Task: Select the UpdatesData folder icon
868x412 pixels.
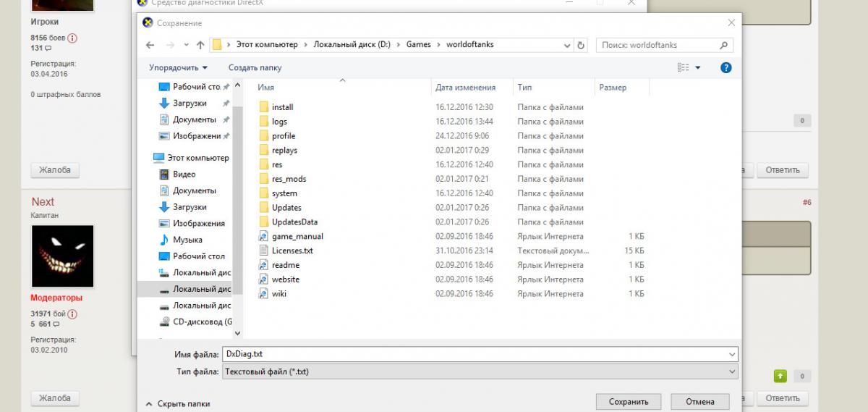Action: point(263,222)
